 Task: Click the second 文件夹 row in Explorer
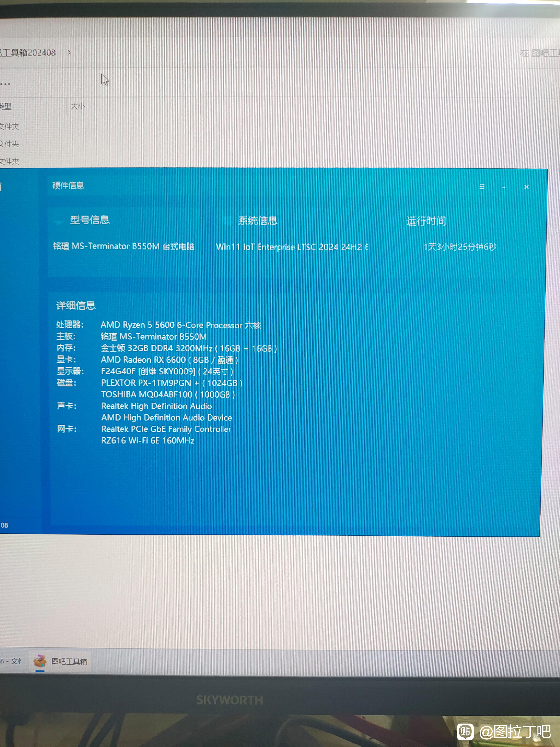[9, 144]
